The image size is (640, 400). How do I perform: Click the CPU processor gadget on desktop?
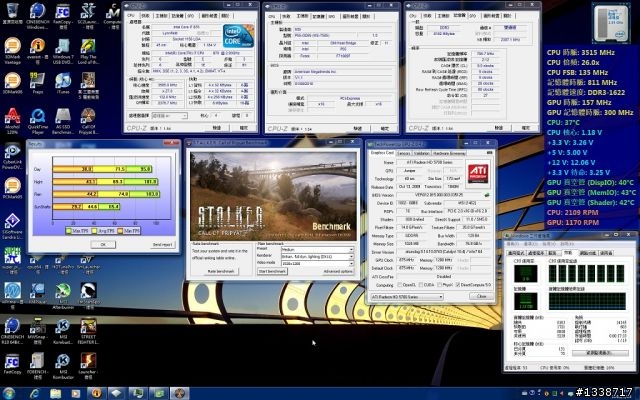[x=611, y=23]
